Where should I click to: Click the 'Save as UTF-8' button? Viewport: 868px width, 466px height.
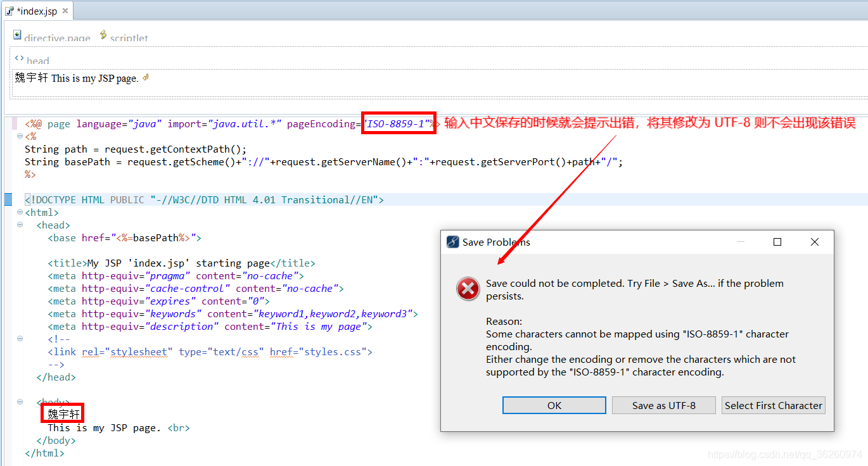[663, 405]
